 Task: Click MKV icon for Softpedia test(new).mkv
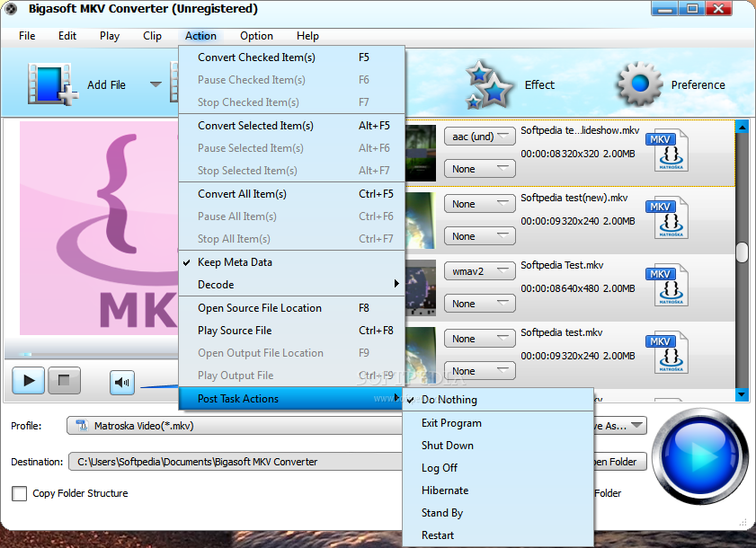667,217
